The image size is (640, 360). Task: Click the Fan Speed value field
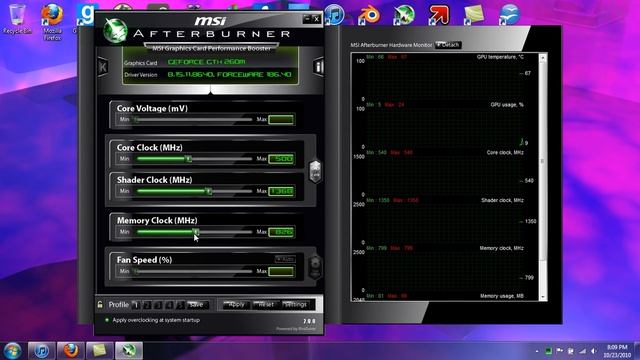point(281,271)
